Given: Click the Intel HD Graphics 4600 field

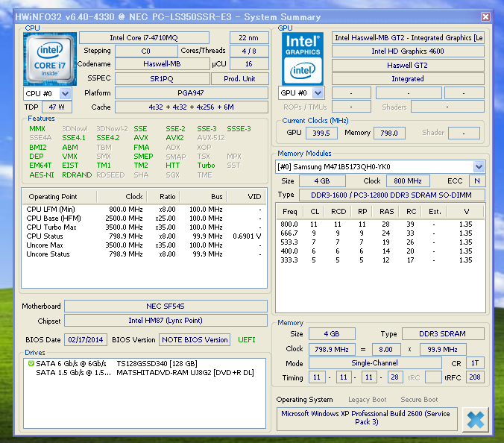Looking at the screenshot, I should pyautogui.click(x=407, y=51).
